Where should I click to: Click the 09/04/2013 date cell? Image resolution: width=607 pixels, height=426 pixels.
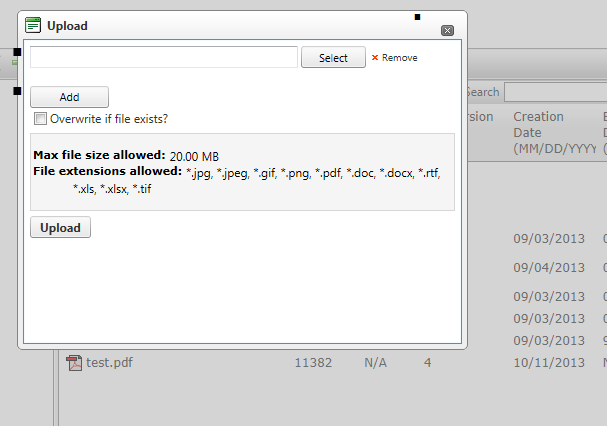[x=548, y=268]
